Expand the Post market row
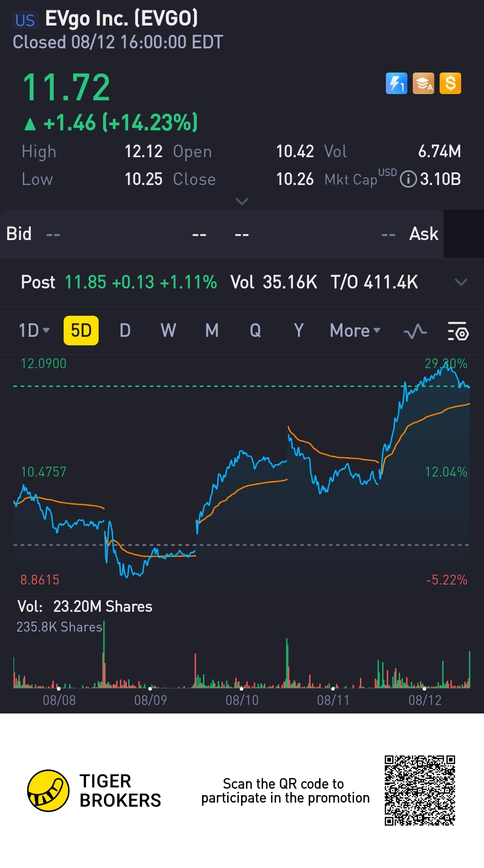 461,282
